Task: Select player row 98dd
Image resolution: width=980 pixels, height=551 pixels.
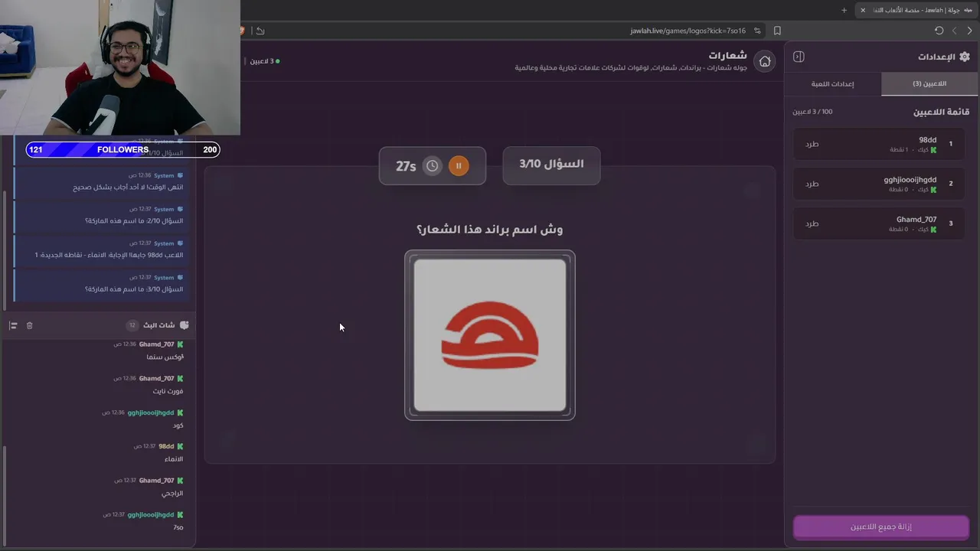Action: tap(879, 144)
